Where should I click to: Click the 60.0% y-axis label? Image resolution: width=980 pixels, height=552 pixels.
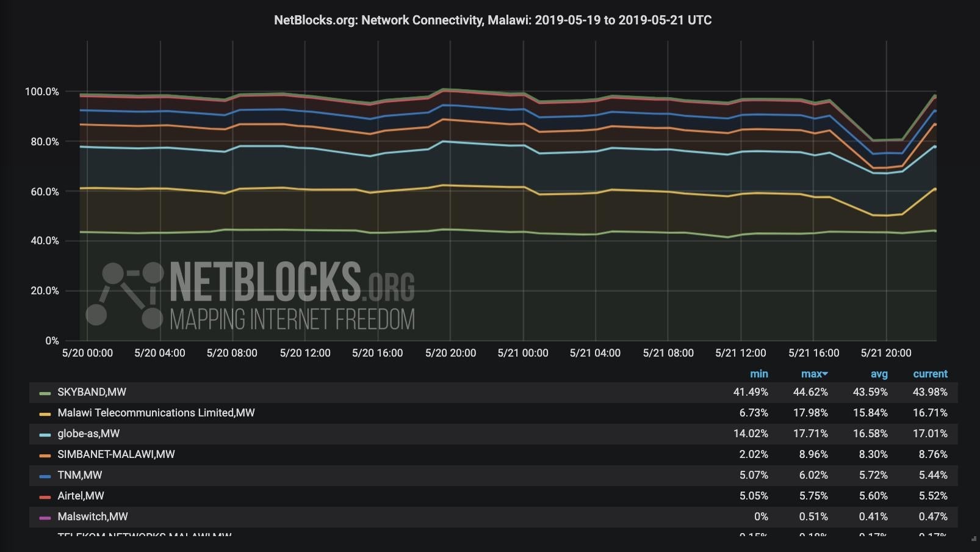45,192
